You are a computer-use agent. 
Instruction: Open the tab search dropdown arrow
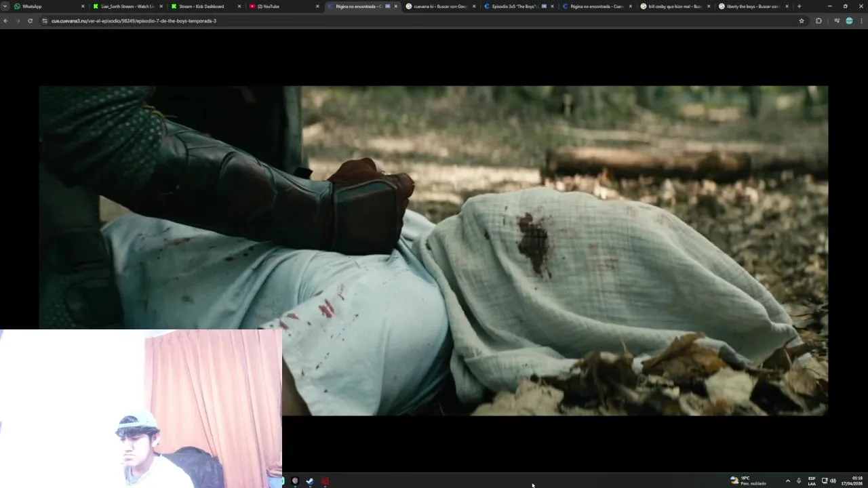click(x=5, y=6)
